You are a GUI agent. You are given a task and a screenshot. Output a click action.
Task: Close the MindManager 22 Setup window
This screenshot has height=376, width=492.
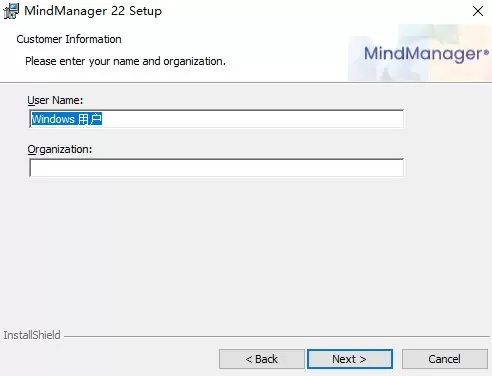coord(478,11)
